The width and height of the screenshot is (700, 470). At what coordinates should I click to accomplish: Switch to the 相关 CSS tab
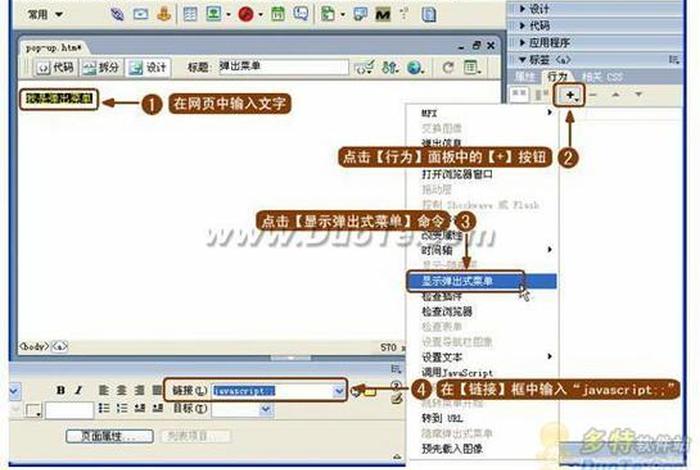pyautogui.click(x=602, y=77)
